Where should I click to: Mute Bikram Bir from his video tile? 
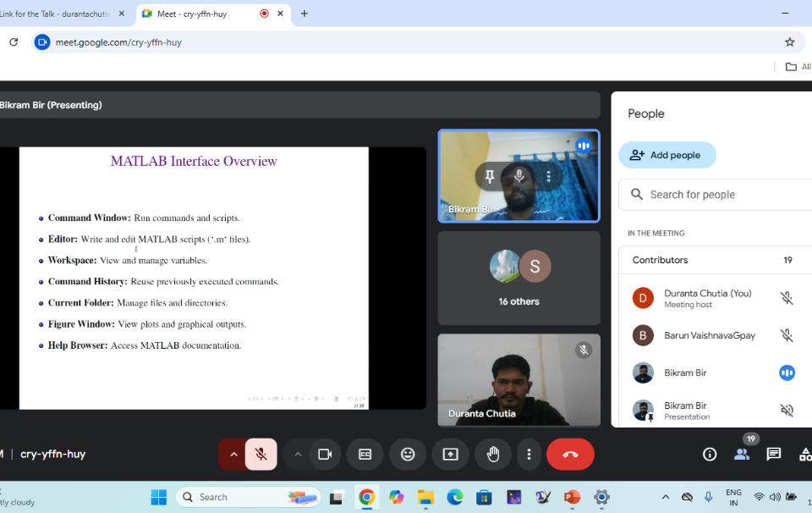pos(519,176)
